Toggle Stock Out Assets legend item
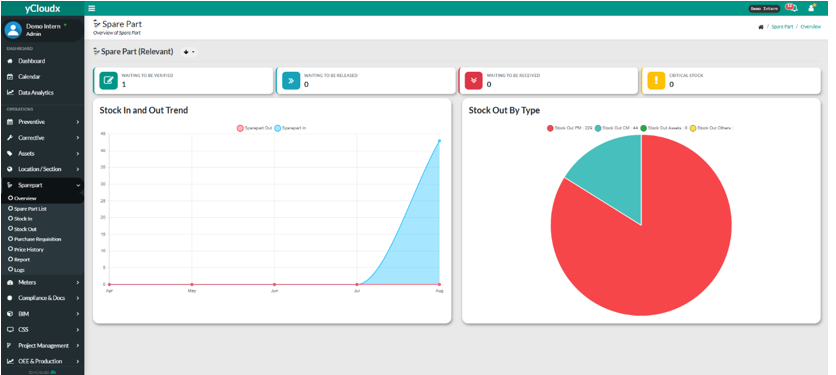This screenshot has width=836, height=375. (x=664, y=128)
